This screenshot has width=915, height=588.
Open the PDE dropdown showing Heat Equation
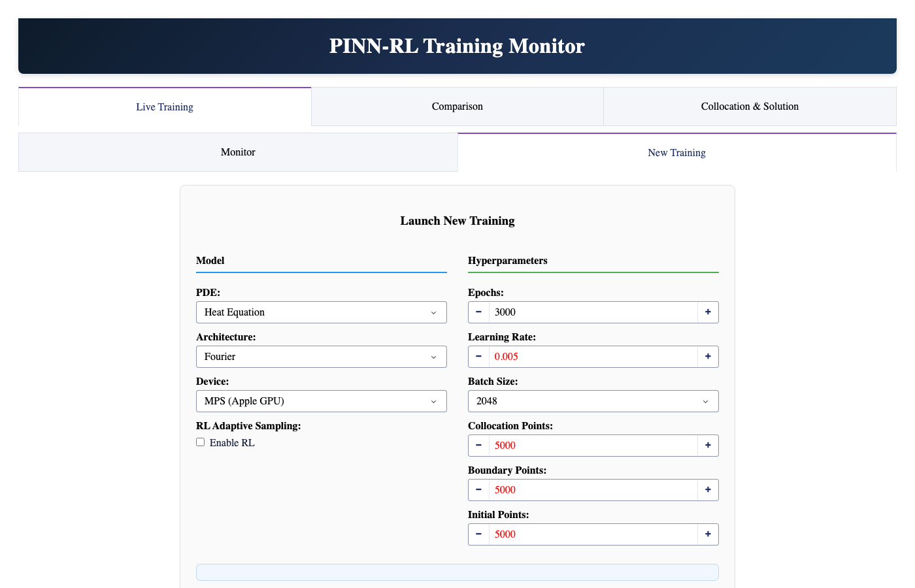tap(322, 312)
